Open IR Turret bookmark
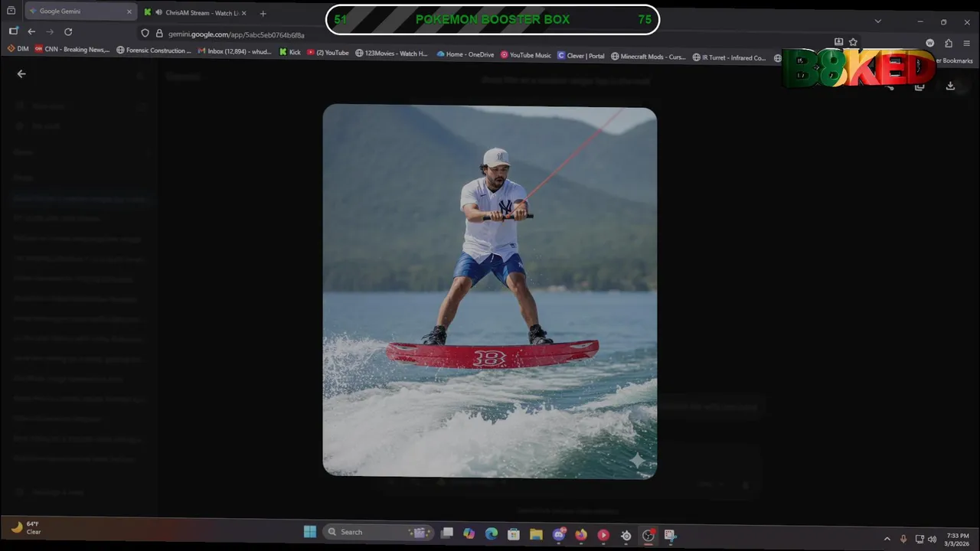This screenshot has width=980, height=551. point(729,57)
